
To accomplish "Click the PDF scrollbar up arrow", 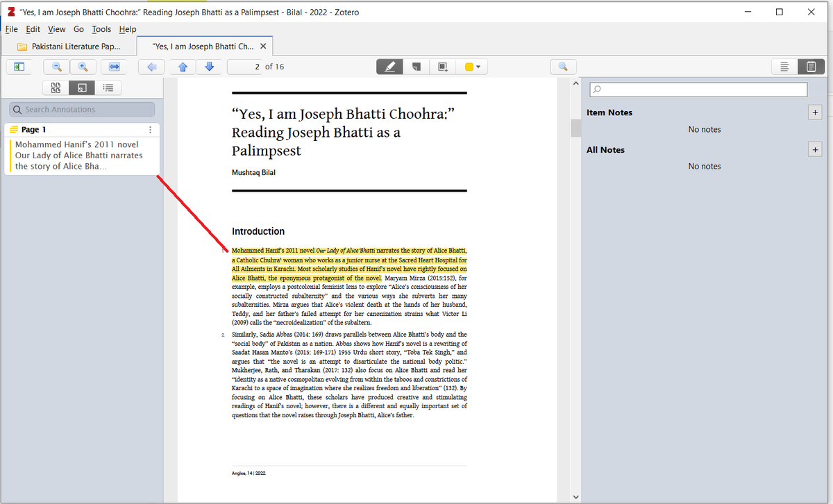I will tap(575, 84).
